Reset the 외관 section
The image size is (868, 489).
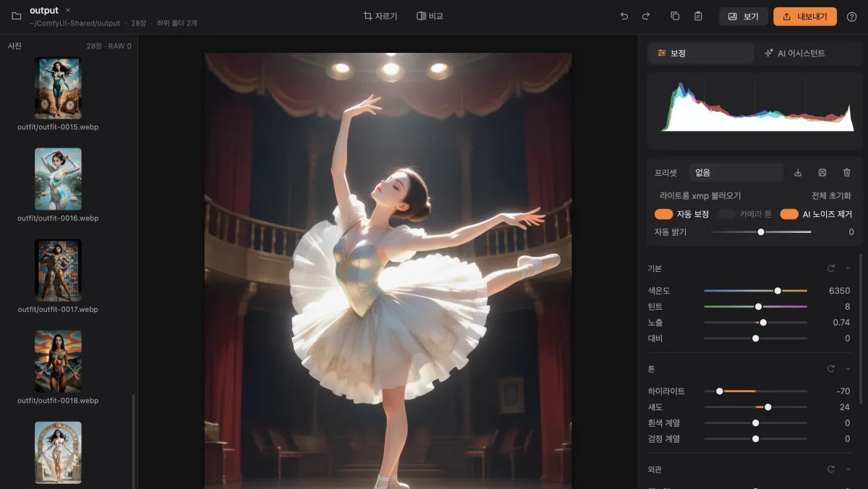831,469
